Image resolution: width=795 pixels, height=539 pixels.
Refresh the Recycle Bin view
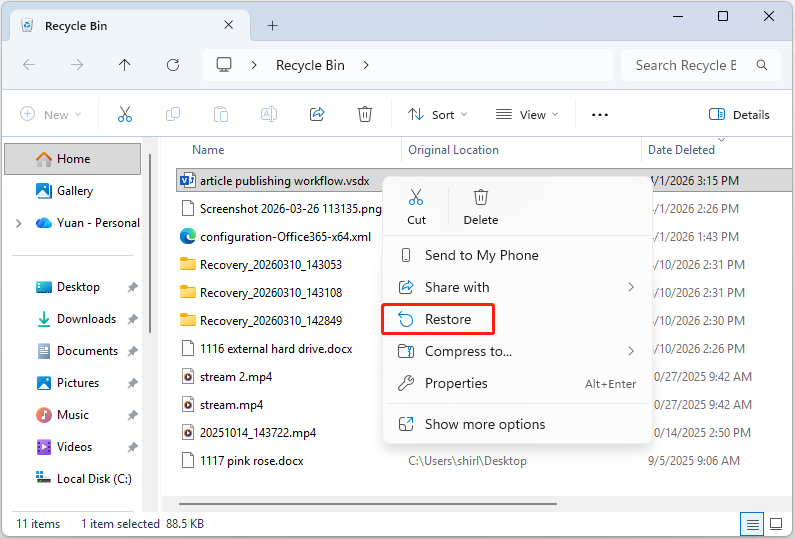coord(173,65)
